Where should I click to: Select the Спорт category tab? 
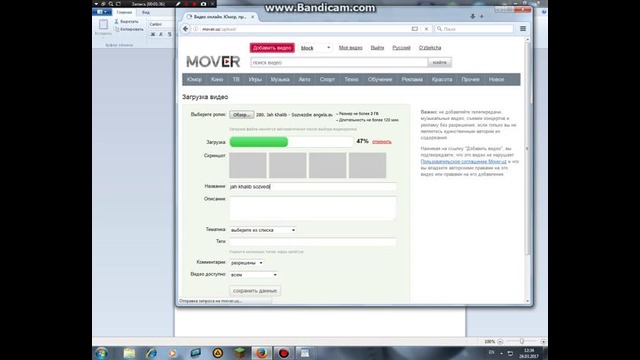[327, 80]
